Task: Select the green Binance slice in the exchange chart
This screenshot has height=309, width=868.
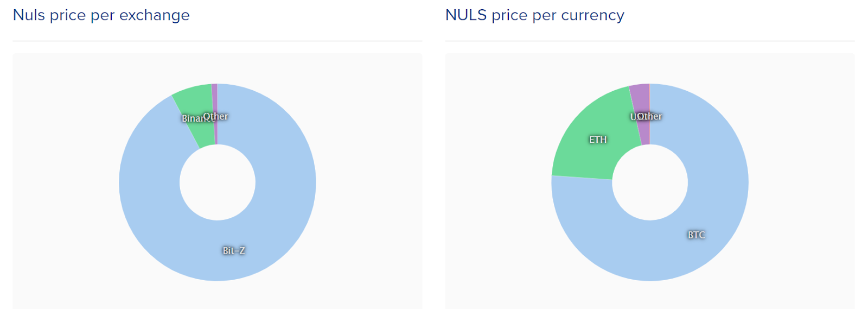Action: coord(196,103)
